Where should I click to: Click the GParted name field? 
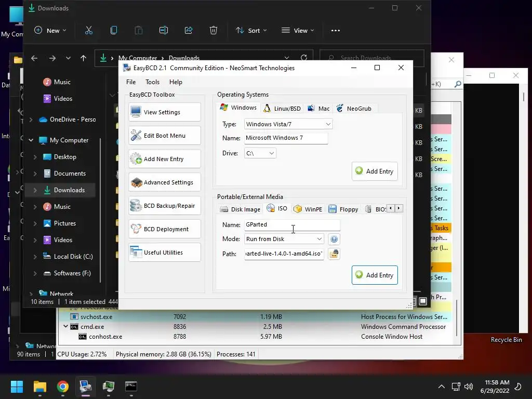(x=292, y=224)
